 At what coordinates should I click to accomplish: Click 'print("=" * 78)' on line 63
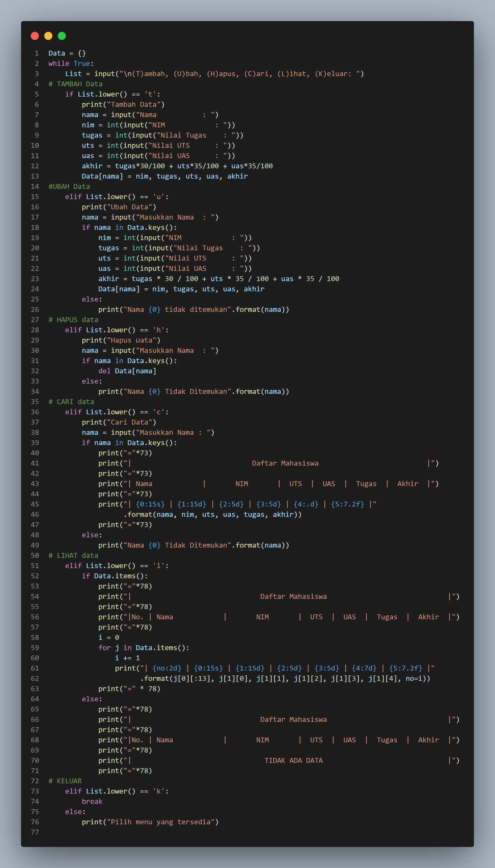[x=129, y=689]
